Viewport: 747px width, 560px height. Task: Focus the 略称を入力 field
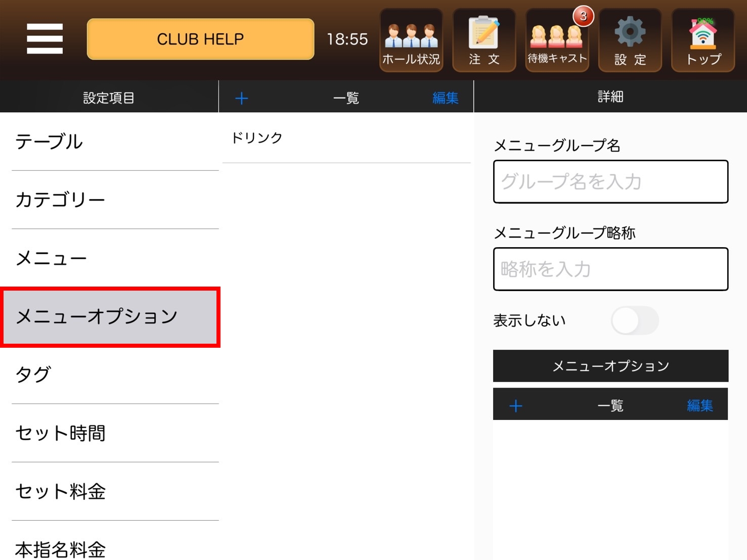610,269
